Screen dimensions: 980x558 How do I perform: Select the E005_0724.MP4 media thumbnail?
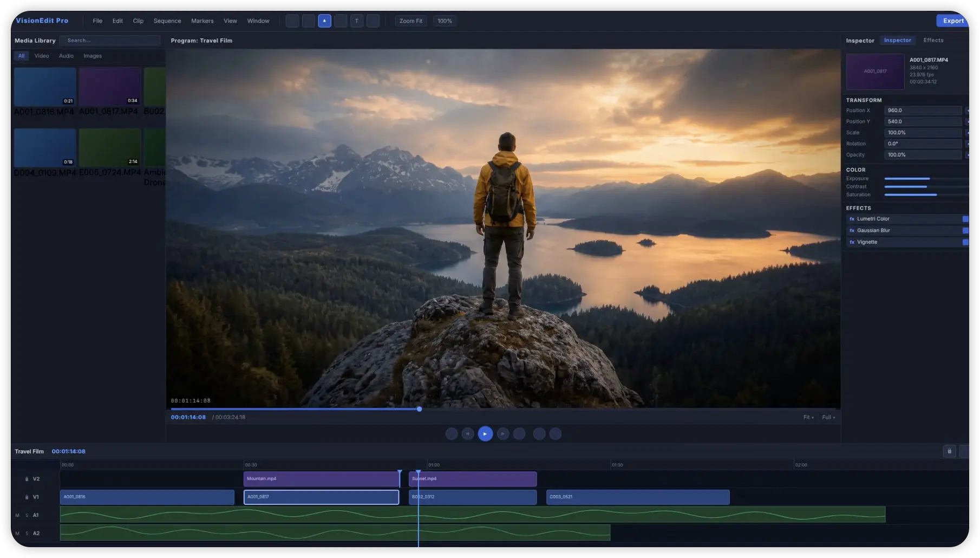[110, 147]
